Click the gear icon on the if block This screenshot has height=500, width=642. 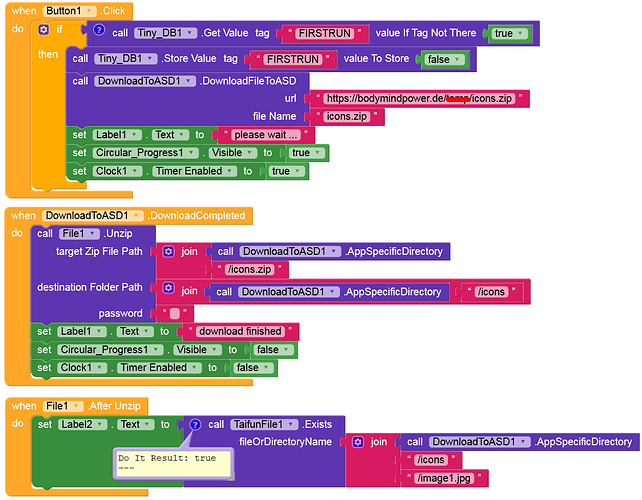[x=43, y=30]
